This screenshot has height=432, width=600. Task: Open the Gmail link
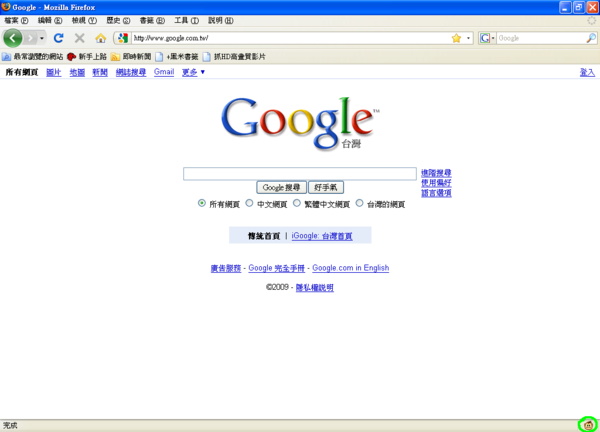164,72
